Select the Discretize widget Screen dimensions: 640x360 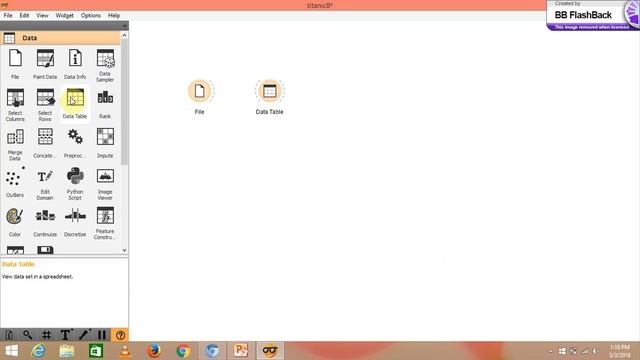tap(75, 222)
